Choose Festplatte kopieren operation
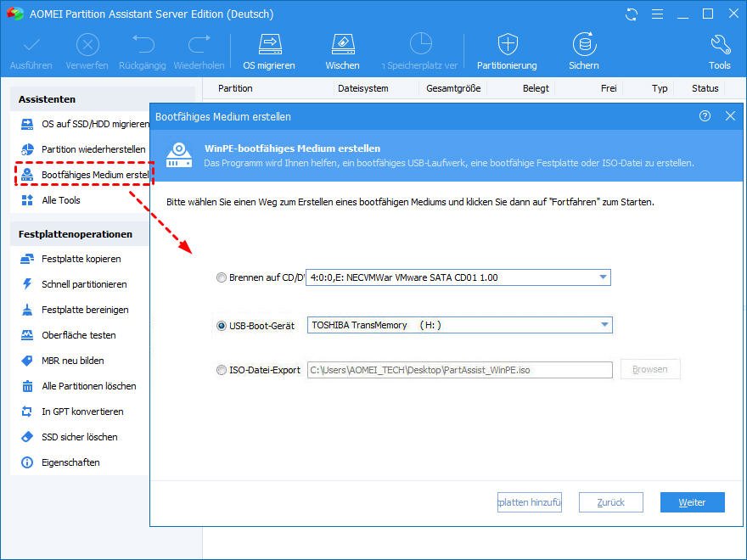Screen dimensions: 747x560 click(70, 259)
